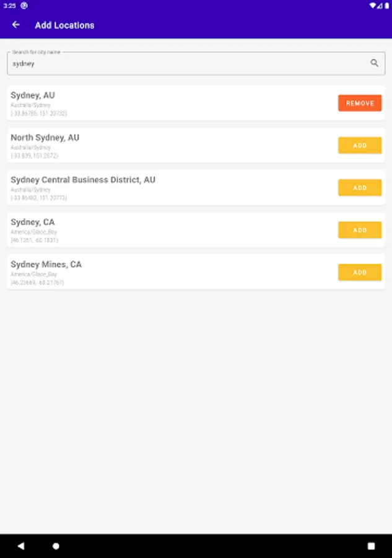Viewport: 392px width, 558px height.
Task: Remove Sydney, AU from locations
Action: 360,103
